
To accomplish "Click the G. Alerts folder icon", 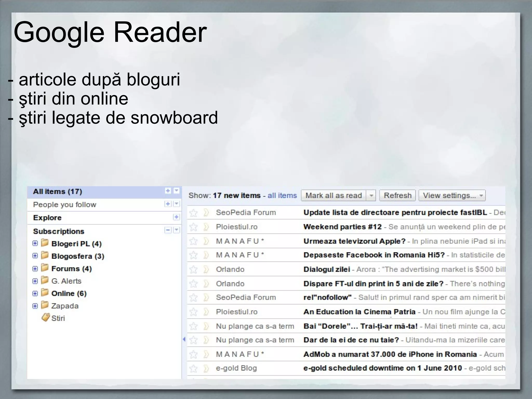I will [45, 280].
